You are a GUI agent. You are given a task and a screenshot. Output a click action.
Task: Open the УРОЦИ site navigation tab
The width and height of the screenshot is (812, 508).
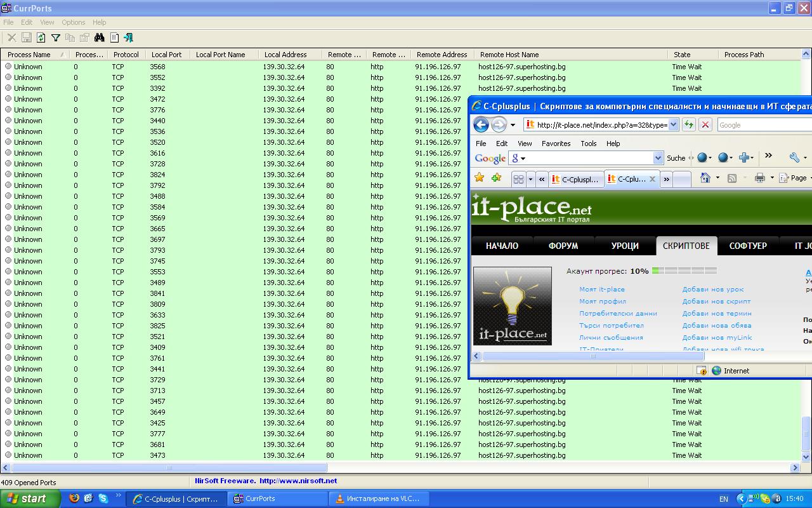[x=625, y=246]
